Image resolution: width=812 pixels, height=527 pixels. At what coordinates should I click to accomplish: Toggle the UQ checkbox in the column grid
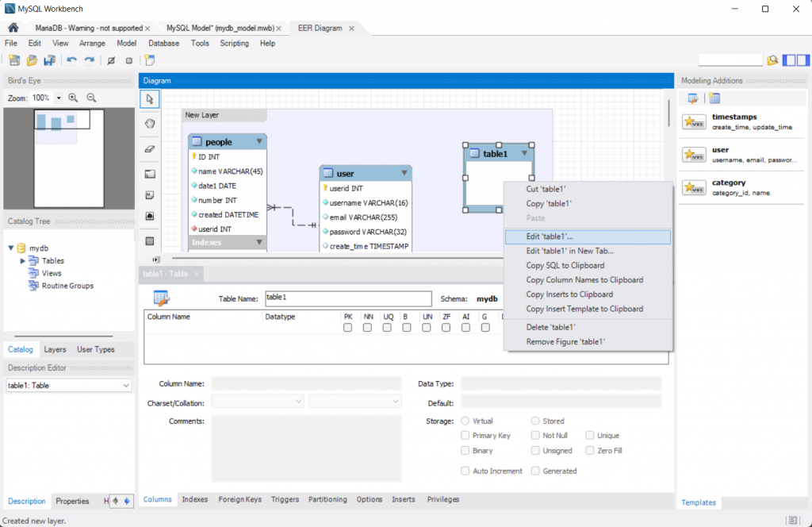tap(387, 328)
